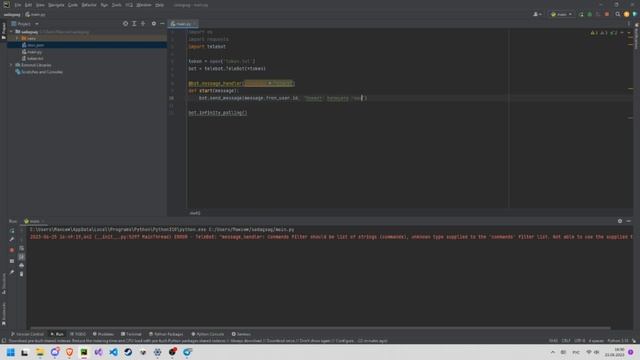Screen dimensions: 640x360
Task: Click Python interpreter in status bar
Action: [618, 340]
